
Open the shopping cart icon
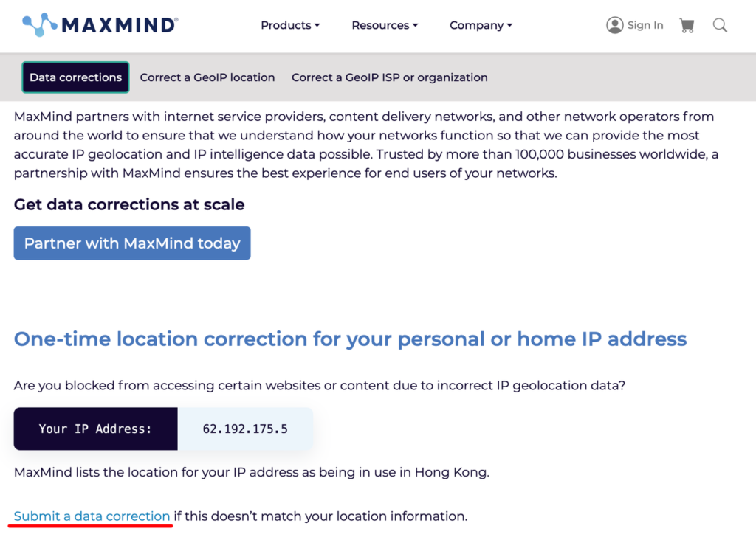click(687, 26)
